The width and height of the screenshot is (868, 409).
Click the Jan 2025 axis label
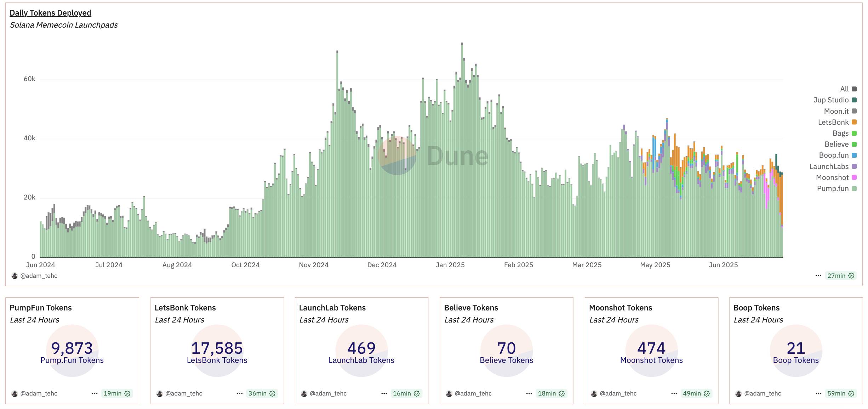coord(450,265)
